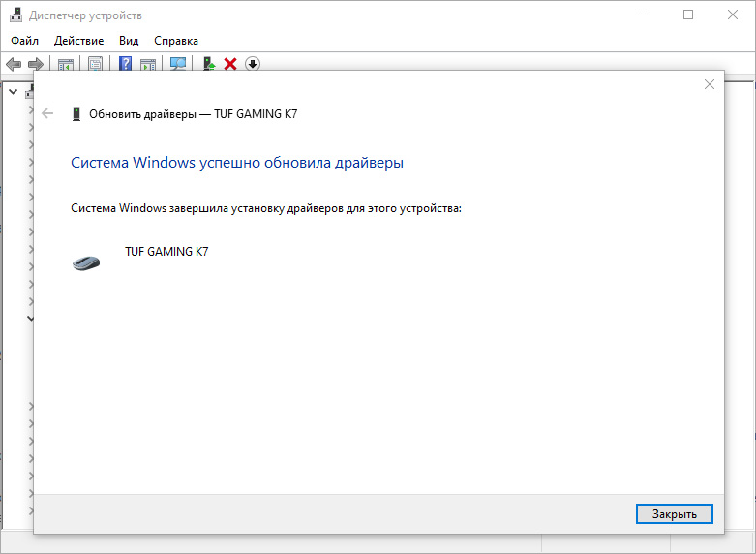Click the black down-arrow disable device icon
Screen dimensions: 756x554
(x=253, y=64)
